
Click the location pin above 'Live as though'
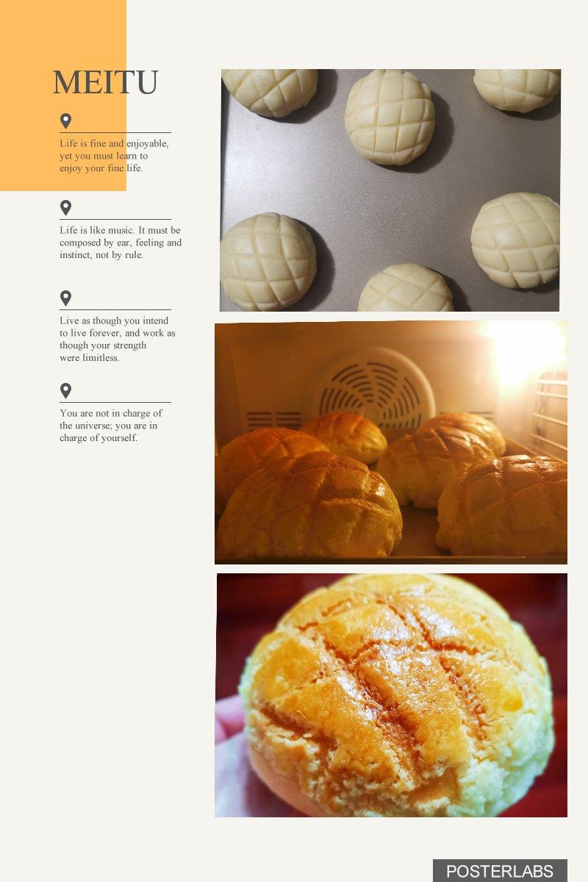65,298
